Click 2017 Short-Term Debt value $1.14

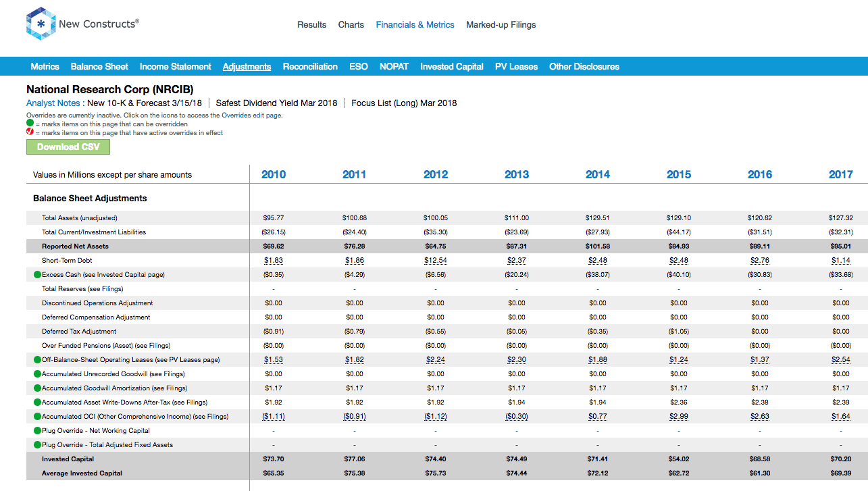(841, 261)
